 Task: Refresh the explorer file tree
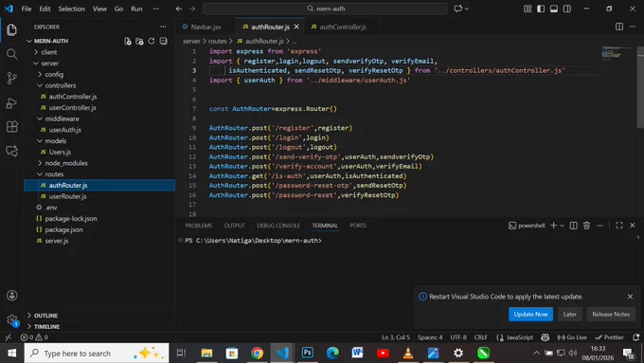tap(152, 41)
